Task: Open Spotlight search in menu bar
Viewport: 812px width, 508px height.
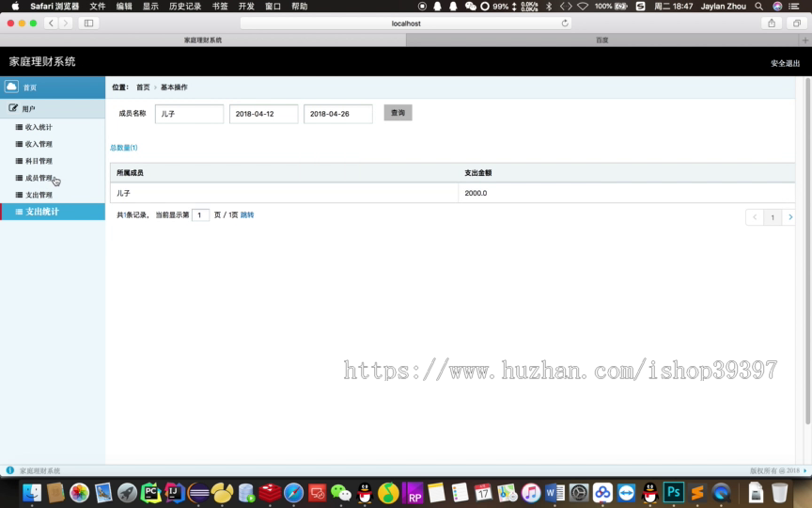Action: [x=758, y=7]
